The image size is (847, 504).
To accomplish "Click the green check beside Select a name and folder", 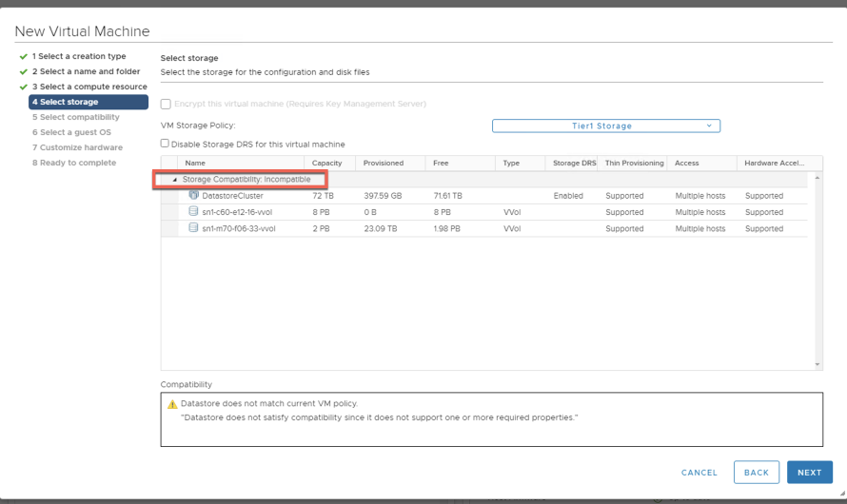I will pyautogui.click(x=23, y=72).
